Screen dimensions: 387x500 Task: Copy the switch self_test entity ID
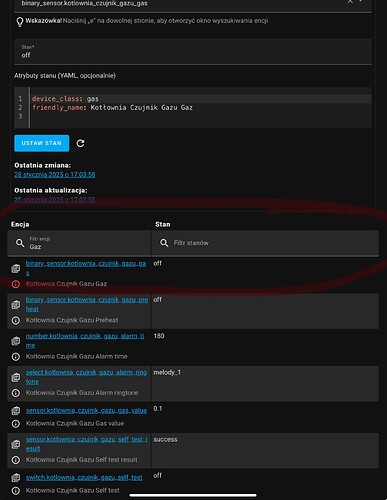pos(16,478)
